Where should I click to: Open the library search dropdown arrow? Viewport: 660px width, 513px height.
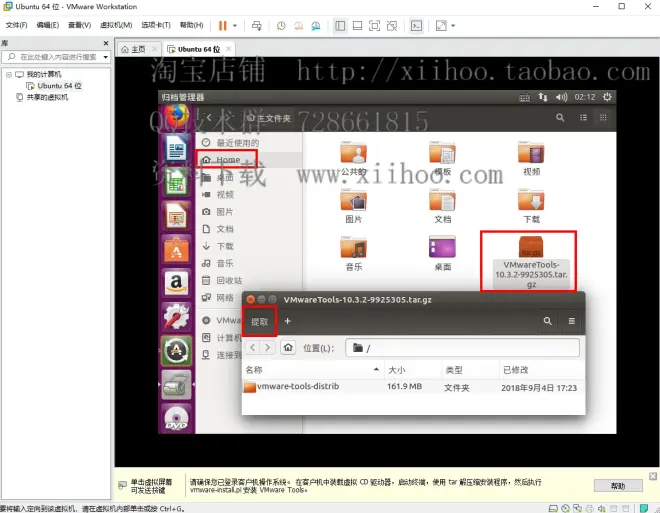(x=106, y=57)
